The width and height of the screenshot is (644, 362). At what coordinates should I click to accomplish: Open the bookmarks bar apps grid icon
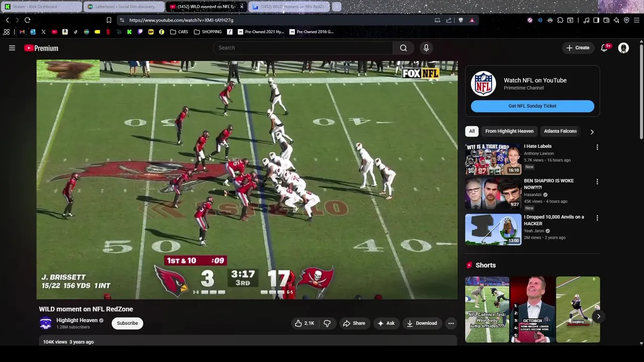[7, 32]
